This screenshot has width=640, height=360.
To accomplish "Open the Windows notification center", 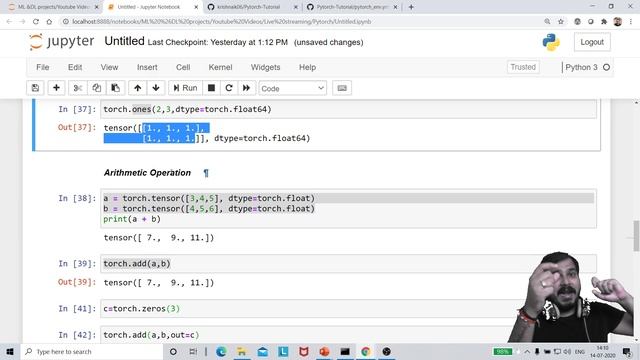I will click(627, 351).
